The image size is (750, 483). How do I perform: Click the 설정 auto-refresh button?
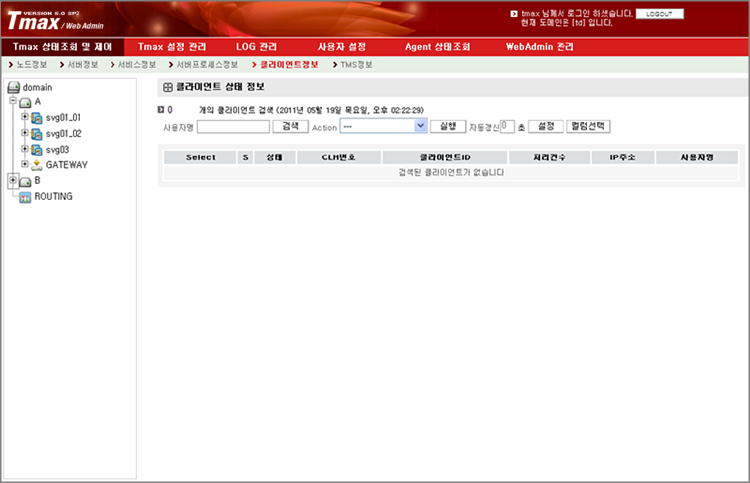[x=546, y=126]
